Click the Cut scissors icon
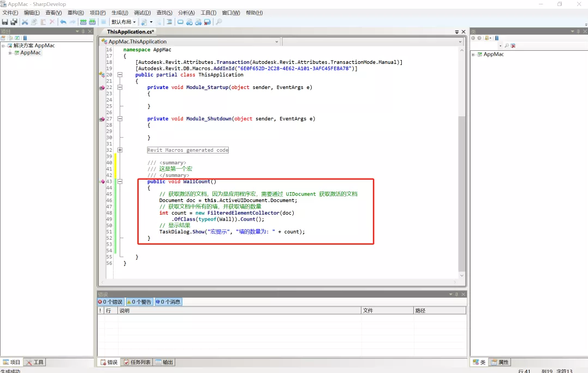The height and width of the screenshot is (373, 588). point(25,22)
